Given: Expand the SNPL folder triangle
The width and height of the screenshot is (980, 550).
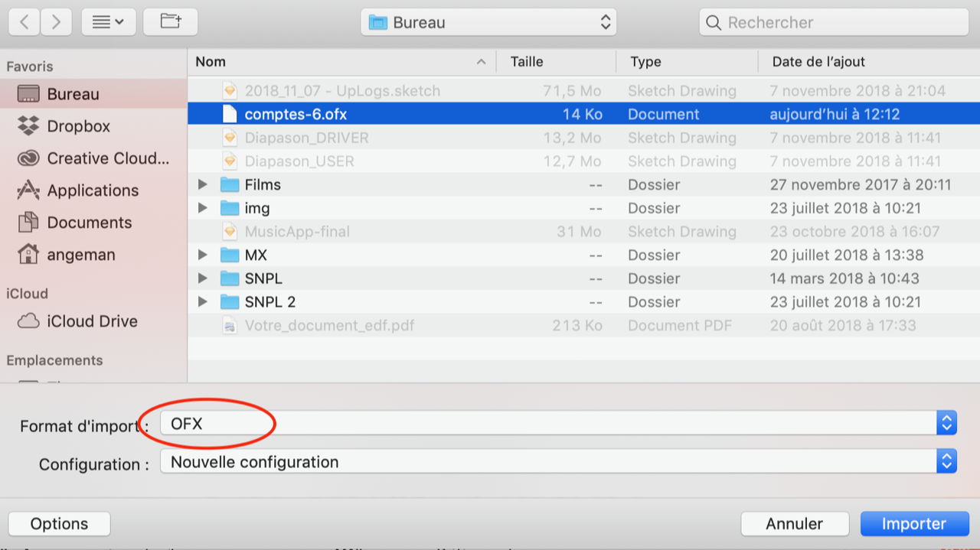Looking at the screenshot, I should 202,278.
